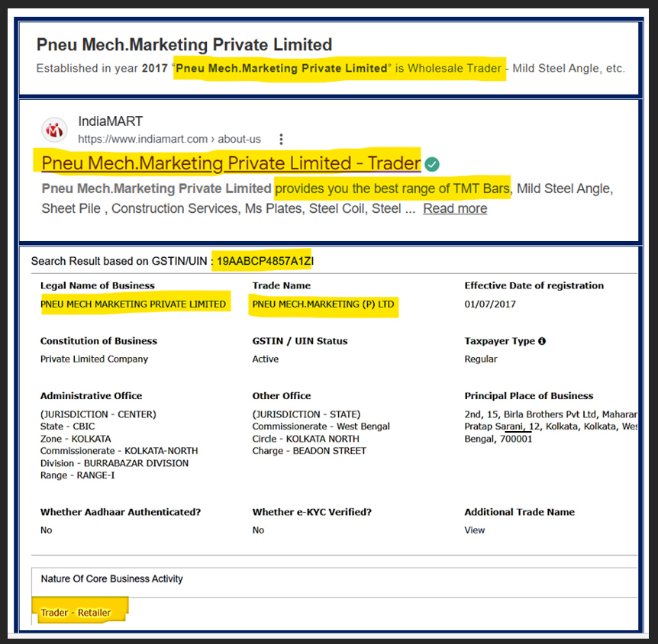This screenshot has height=644, width=658.
Task: Click the IndiaMART logo icon
Action: 54,130
